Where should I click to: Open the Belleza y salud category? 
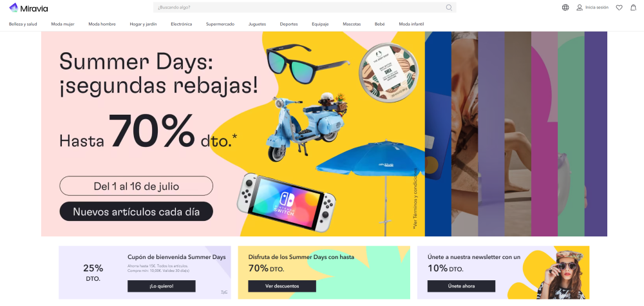pos(23,24)
